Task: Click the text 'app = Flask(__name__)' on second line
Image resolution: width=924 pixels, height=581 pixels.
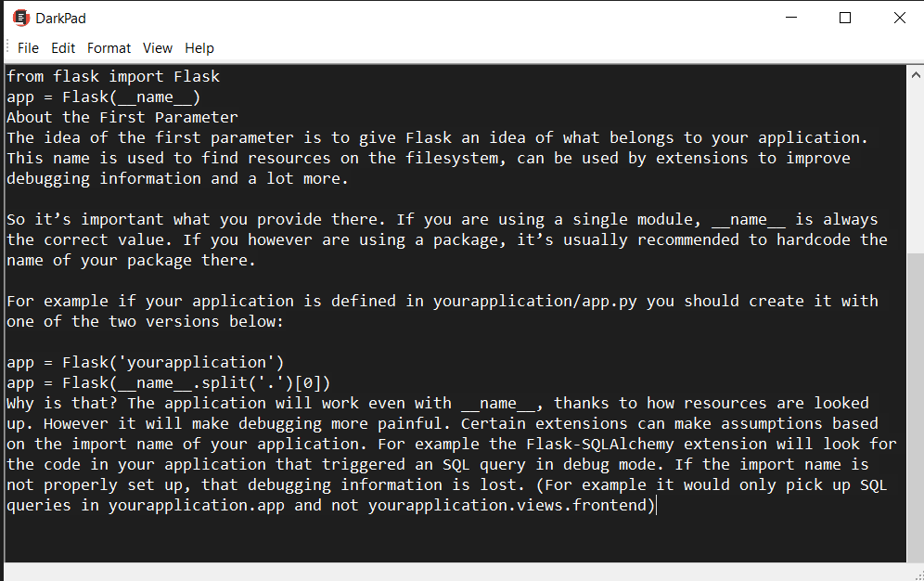Action: (x=104, y=97)
